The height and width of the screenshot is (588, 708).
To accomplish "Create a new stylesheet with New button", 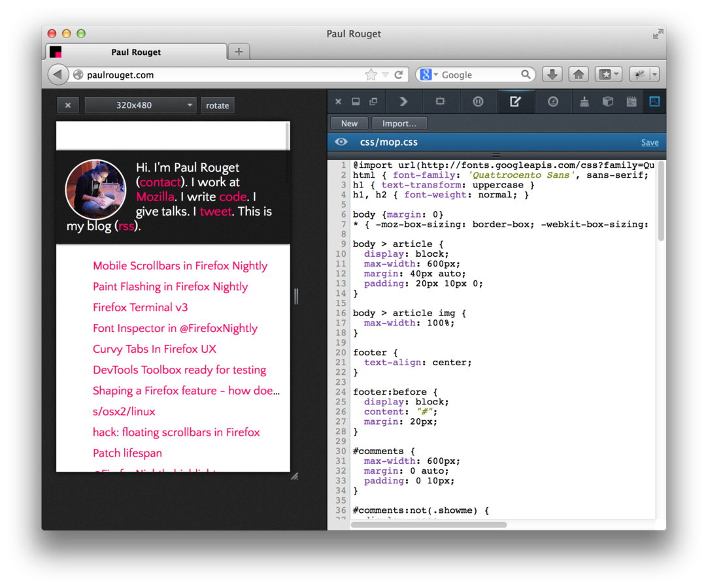I will (350, 123).
